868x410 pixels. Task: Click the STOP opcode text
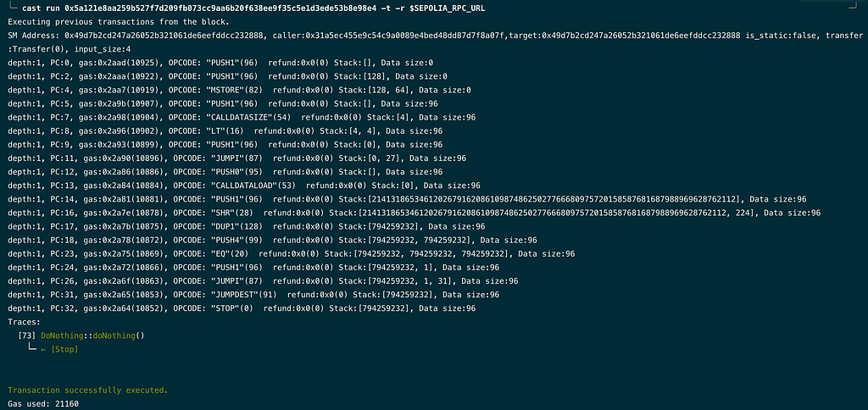(x=226, y=308)
